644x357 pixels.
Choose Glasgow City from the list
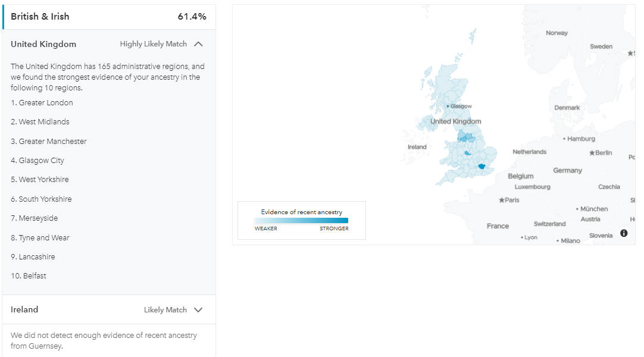(x=37, y=161)
